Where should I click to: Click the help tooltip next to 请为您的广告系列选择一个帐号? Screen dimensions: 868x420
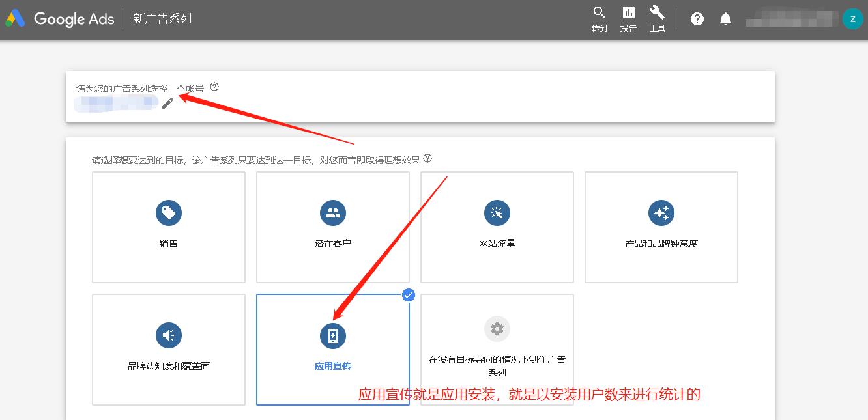214,86
